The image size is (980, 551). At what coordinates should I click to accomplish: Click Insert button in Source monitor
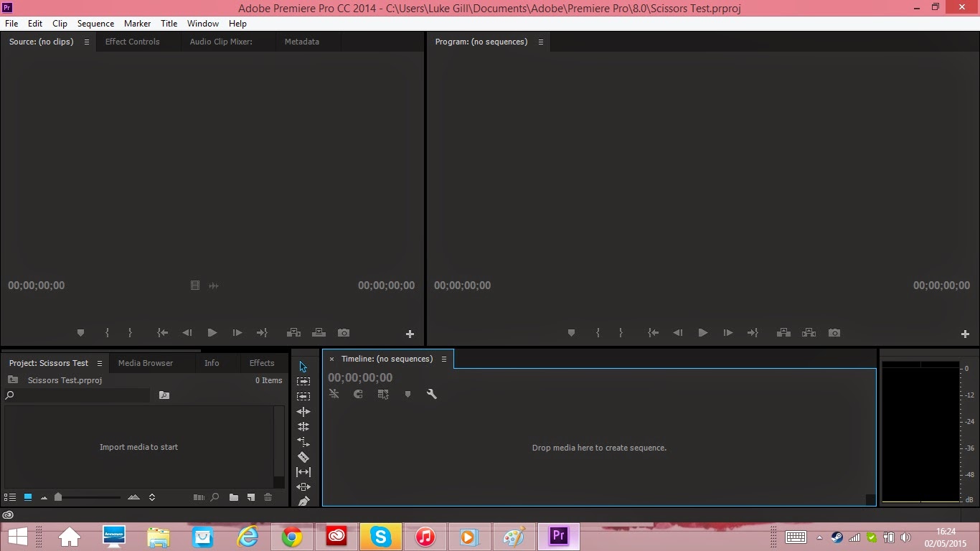tap(293, 333)
